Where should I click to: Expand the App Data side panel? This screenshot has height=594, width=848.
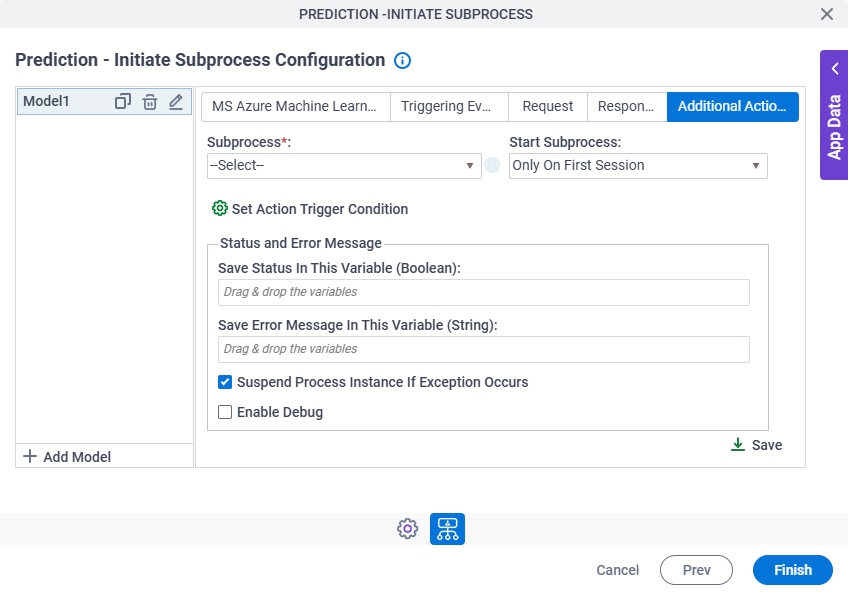pos(834,115)
